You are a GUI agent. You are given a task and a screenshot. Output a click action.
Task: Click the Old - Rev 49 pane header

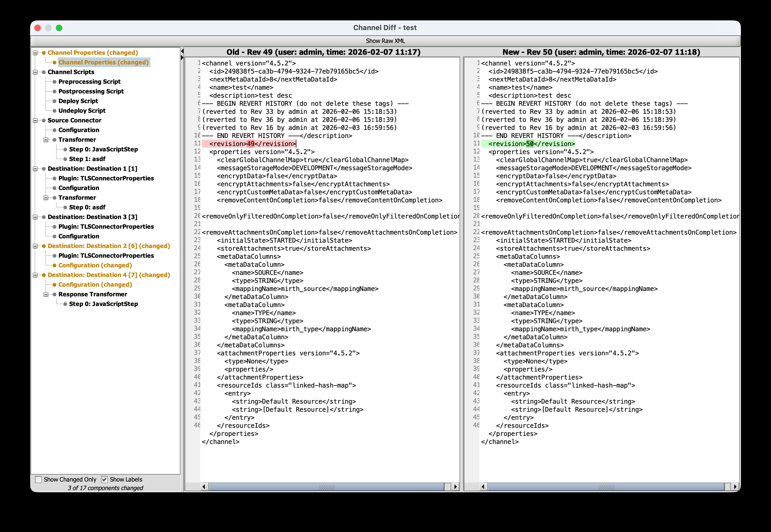pyautogui.click(x=323, y=52)
